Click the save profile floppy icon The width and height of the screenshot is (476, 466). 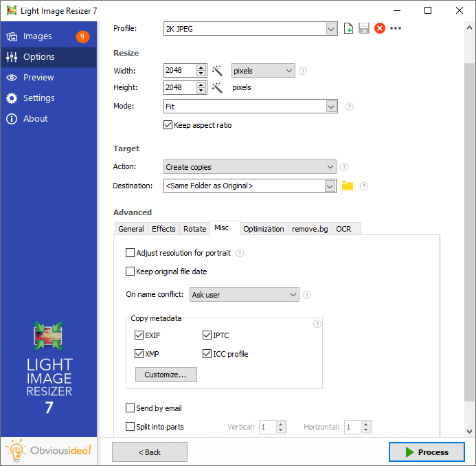[x=364, y=28]
